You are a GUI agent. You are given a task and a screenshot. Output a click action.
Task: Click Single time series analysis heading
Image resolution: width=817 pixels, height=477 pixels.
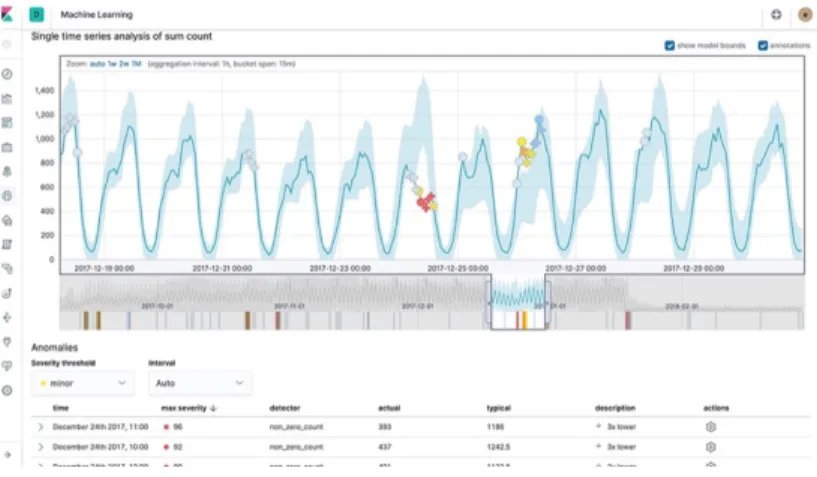[x=121, y=36]
